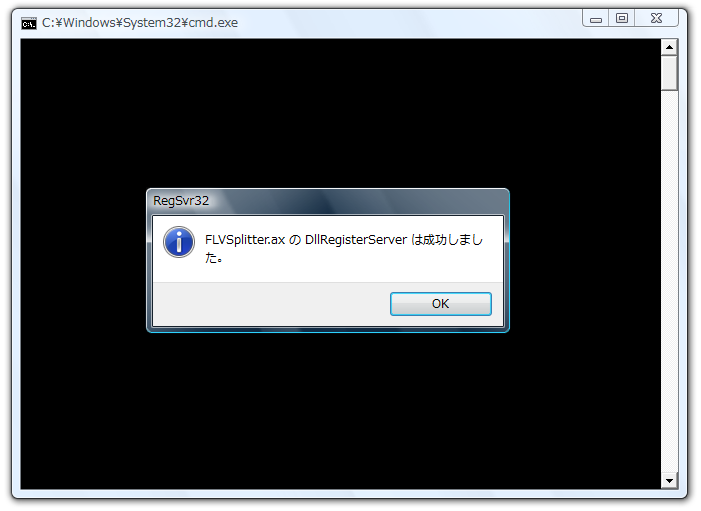Click the black console area below dialog

point(340,410)
